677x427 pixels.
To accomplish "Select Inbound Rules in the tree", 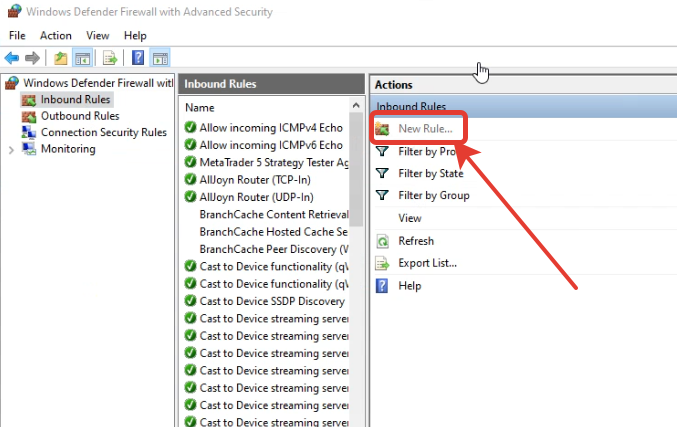I will tap(76, 100).
